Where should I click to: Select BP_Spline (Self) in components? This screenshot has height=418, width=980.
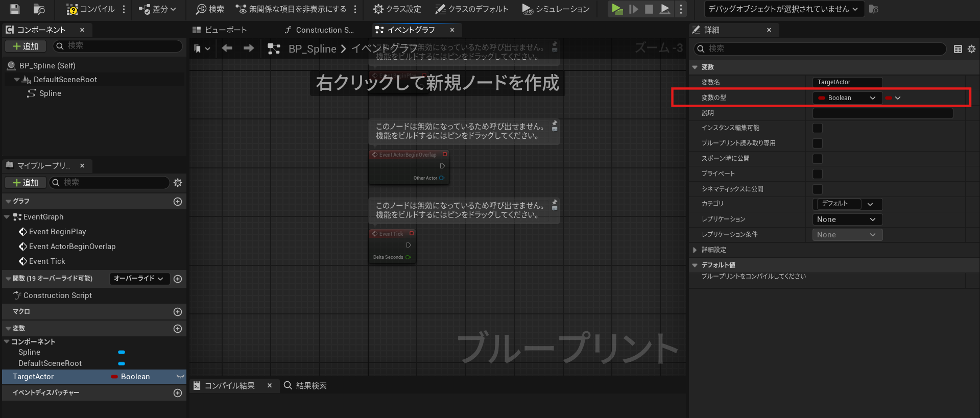point(47,65)
